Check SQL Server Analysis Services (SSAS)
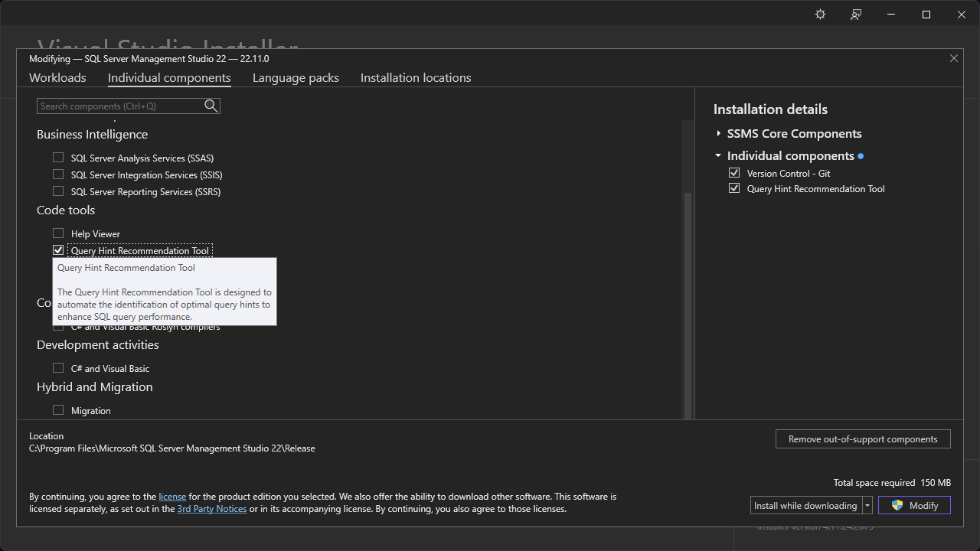 pyautogui.click(x=58, y=158)
